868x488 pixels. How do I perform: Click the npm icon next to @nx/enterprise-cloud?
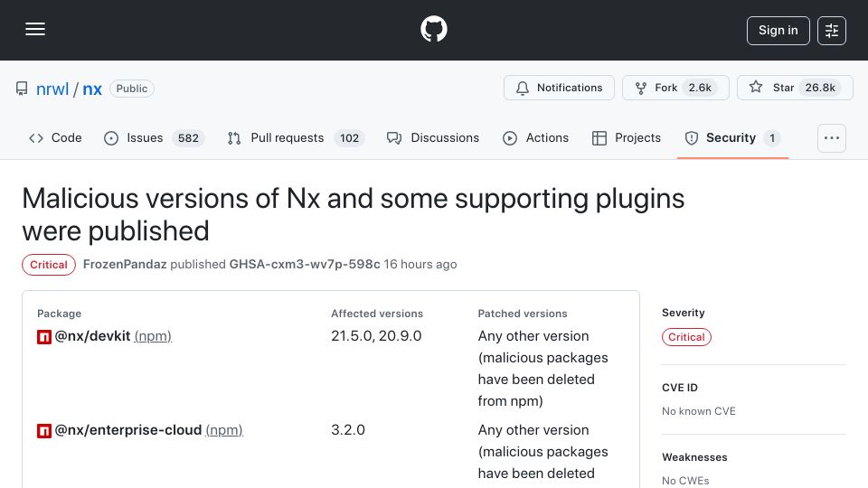44,430
